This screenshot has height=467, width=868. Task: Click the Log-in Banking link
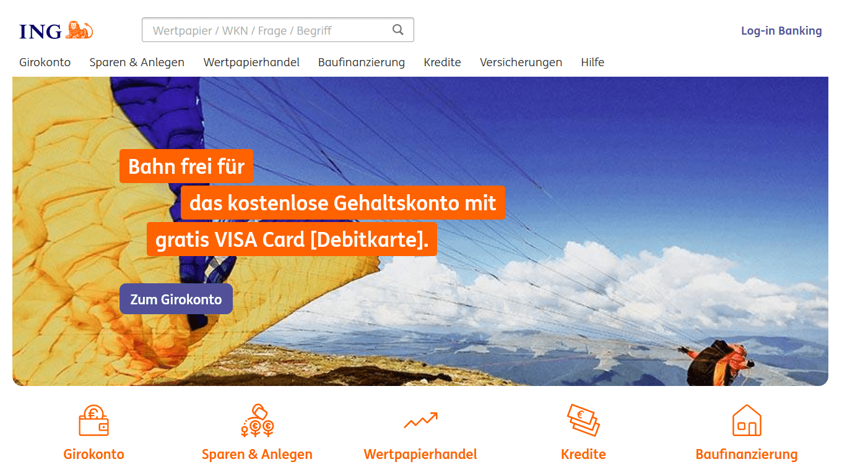(781, 31)
